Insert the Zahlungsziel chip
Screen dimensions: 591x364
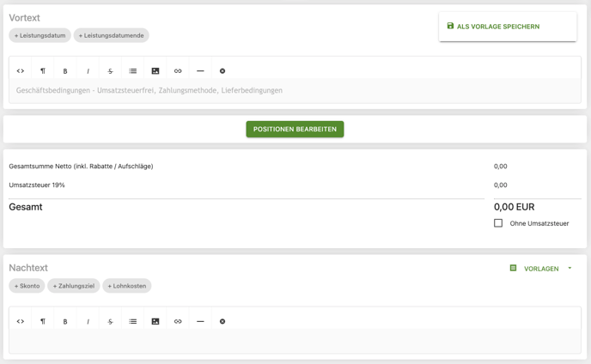(x=73, y=286)
